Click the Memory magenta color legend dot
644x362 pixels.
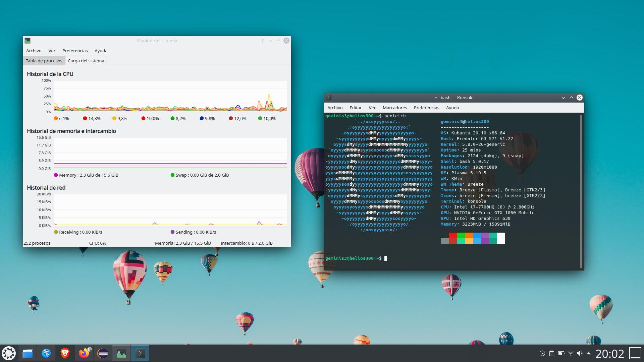(x=56, y=175)
